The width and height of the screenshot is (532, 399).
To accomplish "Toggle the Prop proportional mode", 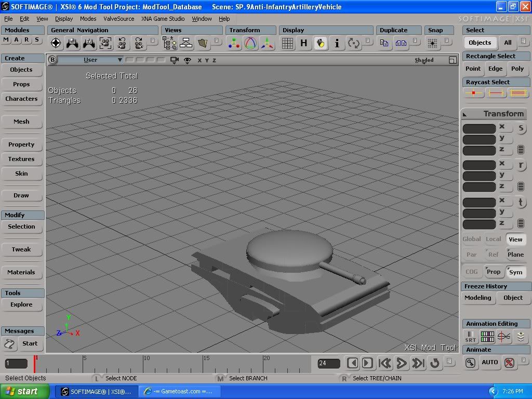I will [494, 272].
